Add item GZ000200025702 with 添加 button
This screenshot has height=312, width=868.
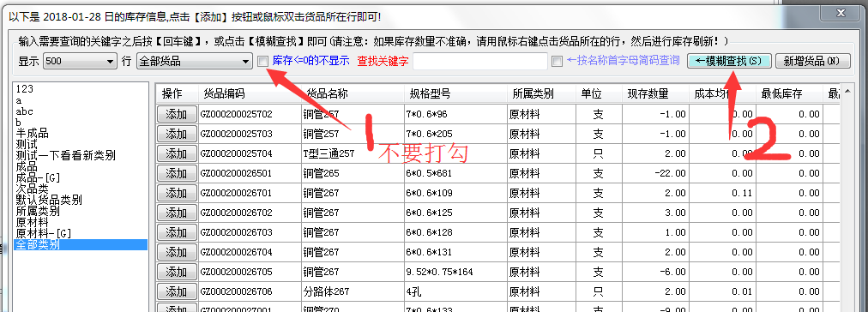(177, 114)
